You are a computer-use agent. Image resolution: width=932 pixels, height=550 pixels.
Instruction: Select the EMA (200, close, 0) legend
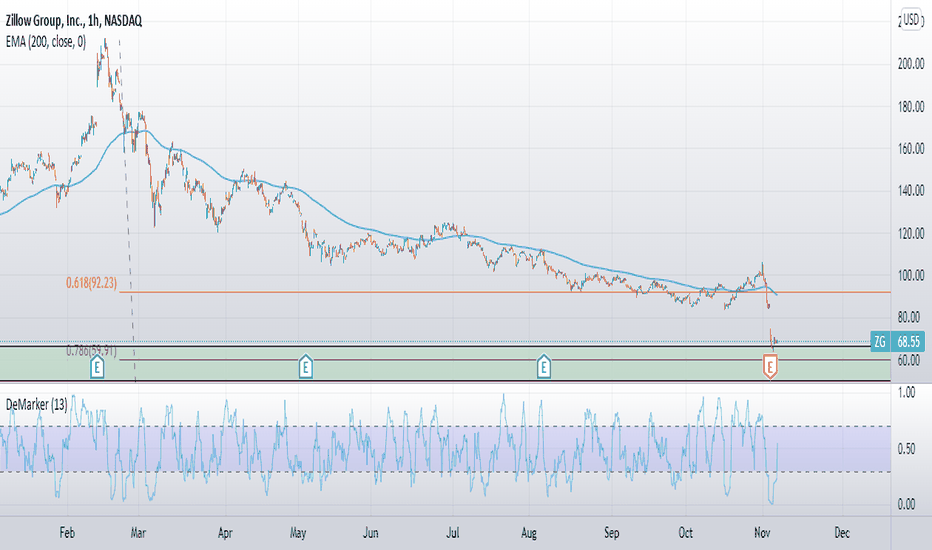46,42
